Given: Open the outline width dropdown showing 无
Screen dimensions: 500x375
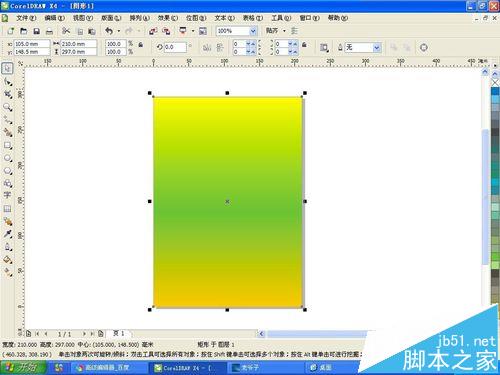Looking at the screenshot, I should (x=377, y=48).
